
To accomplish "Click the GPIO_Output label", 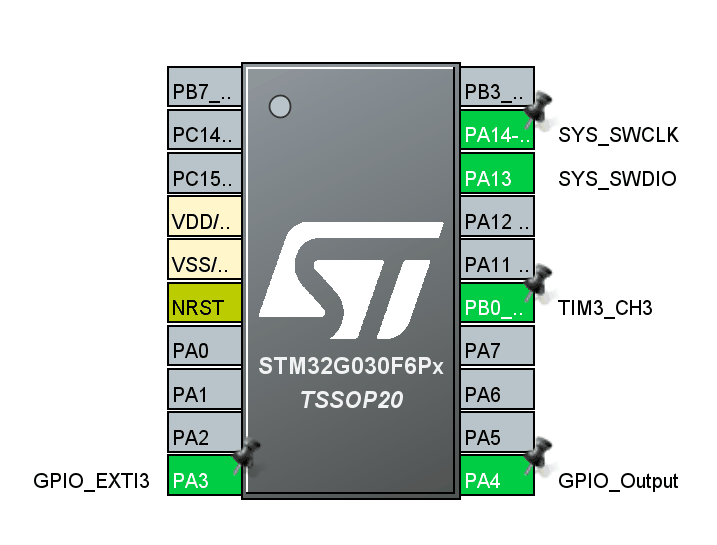I will click(618, 481).
